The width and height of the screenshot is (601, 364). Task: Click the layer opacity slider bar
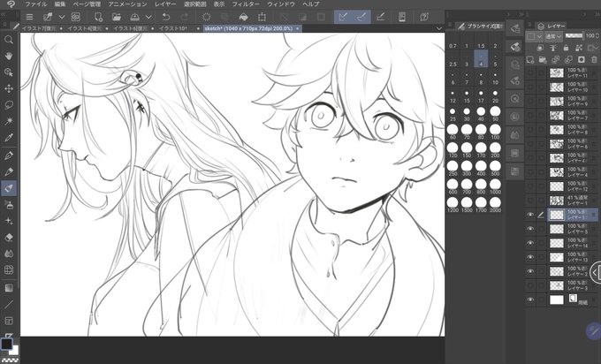point(574,35)
